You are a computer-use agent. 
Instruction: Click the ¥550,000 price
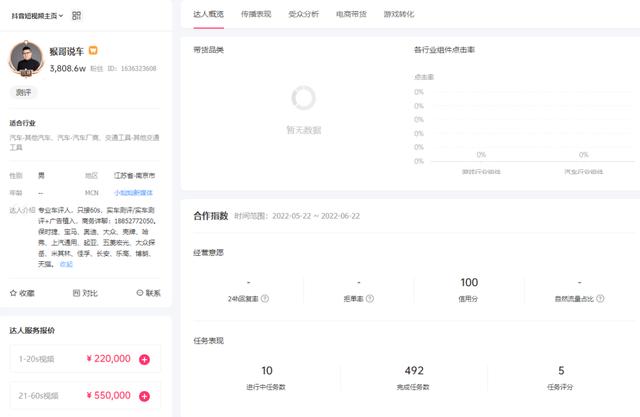[x=109, y=395]
